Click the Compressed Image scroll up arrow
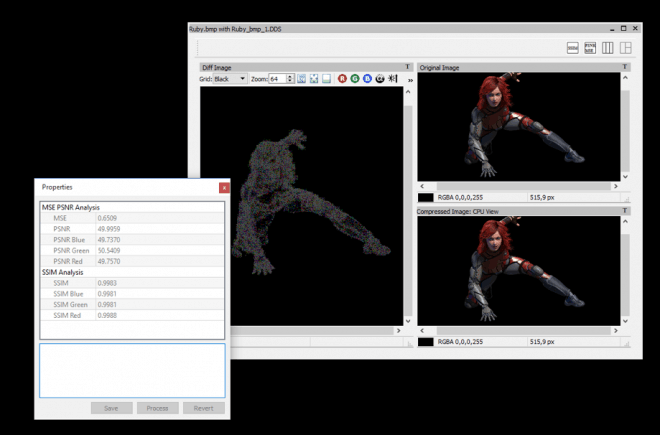Image resolution: width=660 pixels, height=435 pixels. 625,222
